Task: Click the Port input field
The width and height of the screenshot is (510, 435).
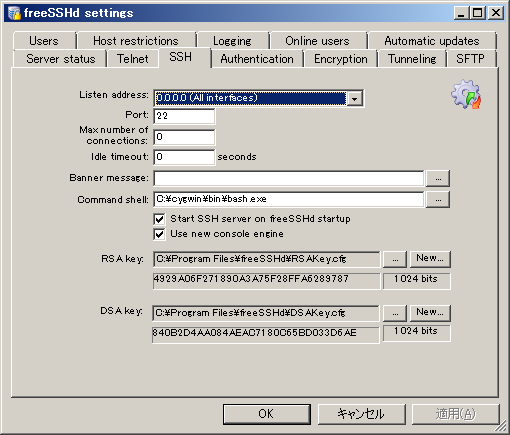Action: click(184, 116)
